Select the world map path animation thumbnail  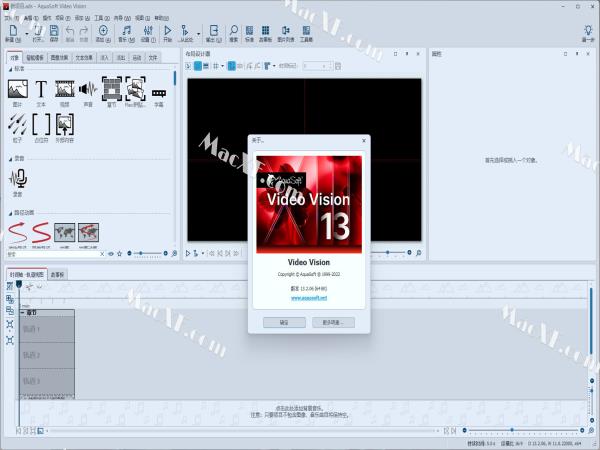pyautogui.click(x=64, y=232)
